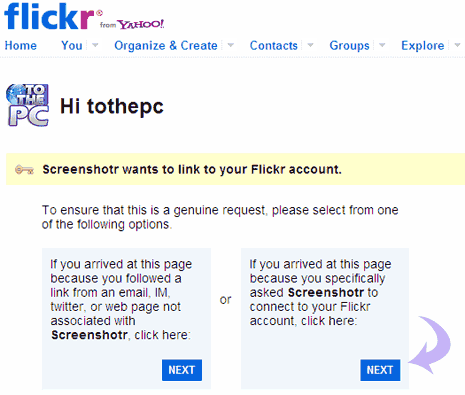Open the Organize & Create link

coord(166,45)
